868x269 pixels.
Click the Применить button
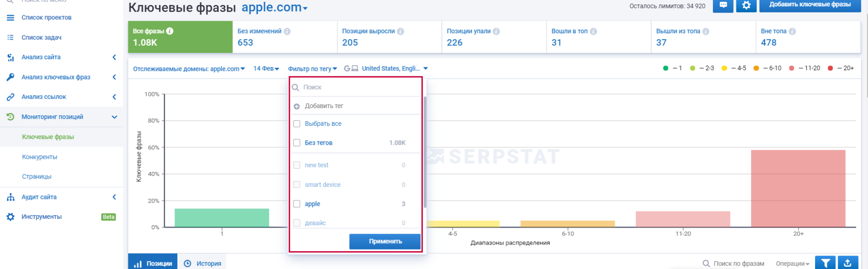pos(385,241)
